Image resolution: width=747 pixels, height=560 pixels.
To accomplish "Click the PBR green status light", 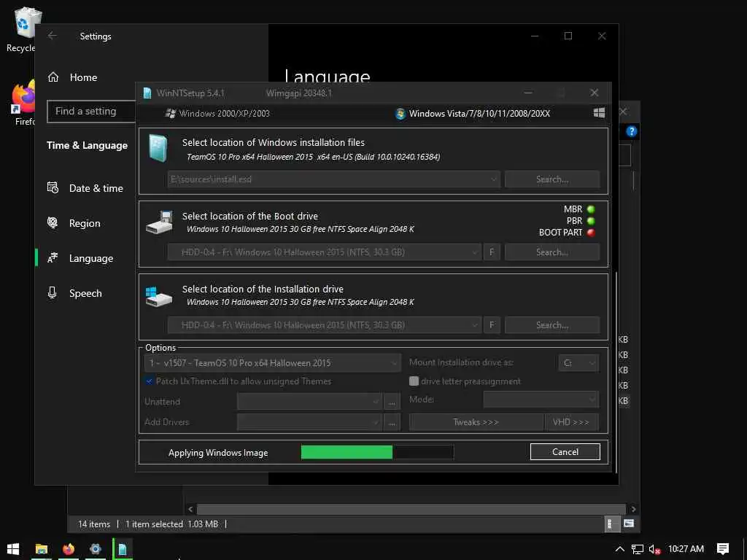I will point(591,221).
